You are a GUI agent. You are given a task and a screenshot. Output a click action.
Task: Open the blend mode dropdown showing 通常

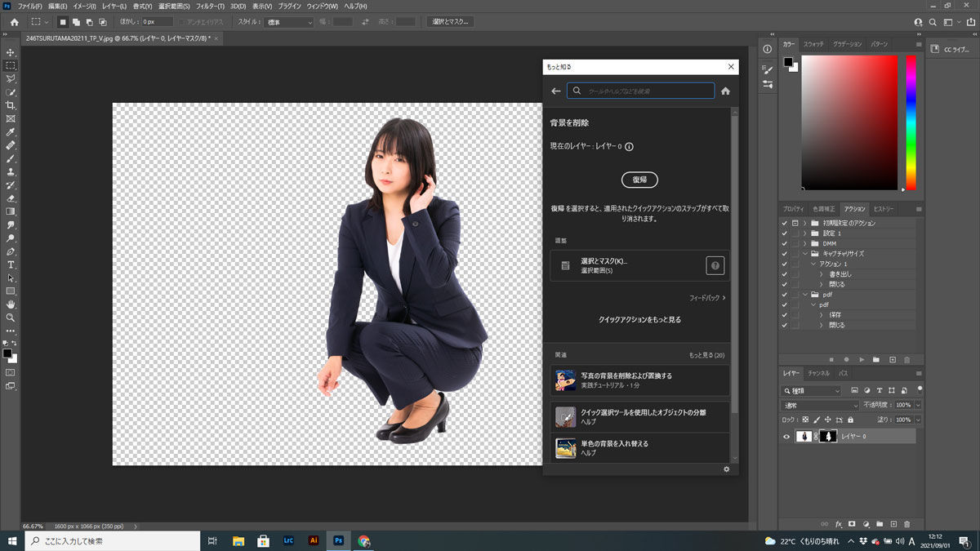pyautogui.click(x=817, y=404)
